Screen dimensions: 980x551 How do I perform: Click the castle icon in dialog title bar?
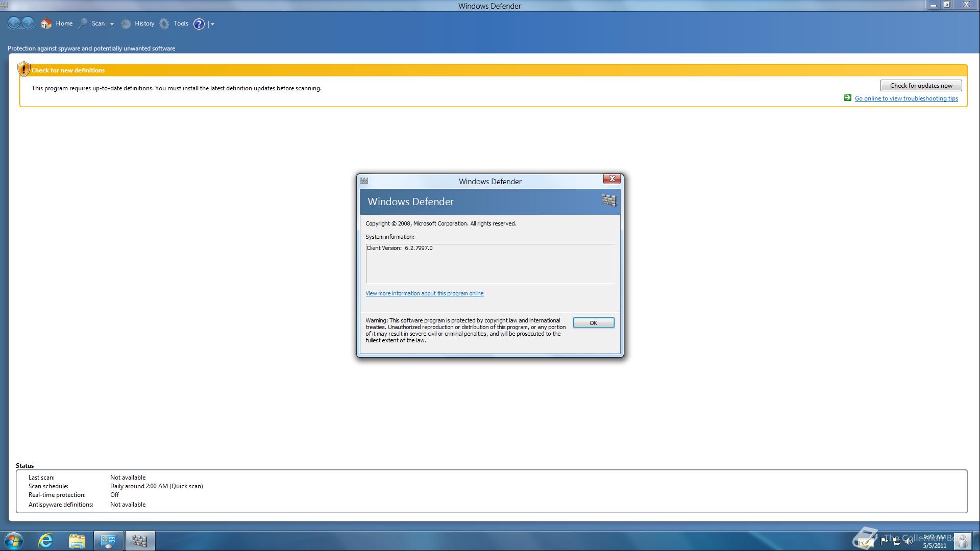[x=364, y=181]
